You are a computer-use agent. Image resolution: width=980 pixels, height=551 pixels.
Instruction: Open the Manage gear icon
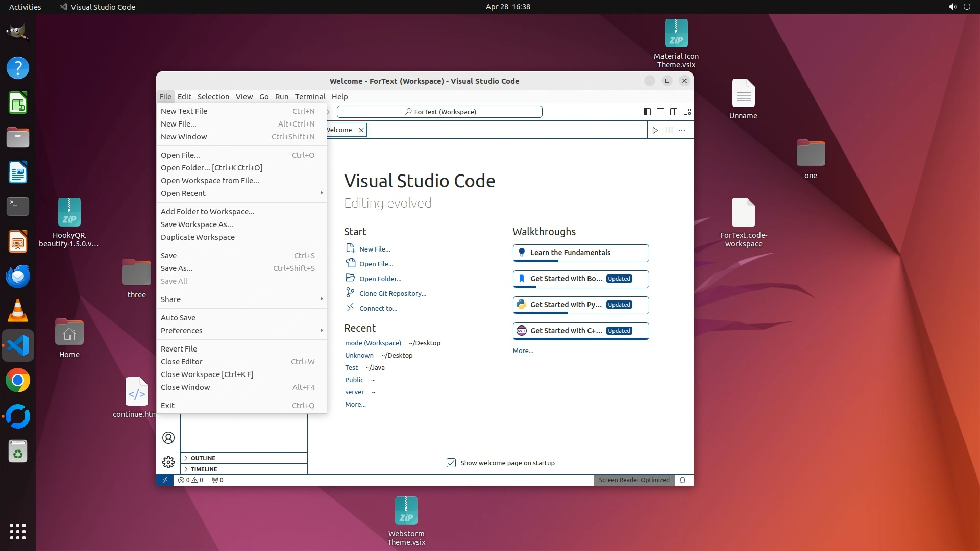click(168, 462)
